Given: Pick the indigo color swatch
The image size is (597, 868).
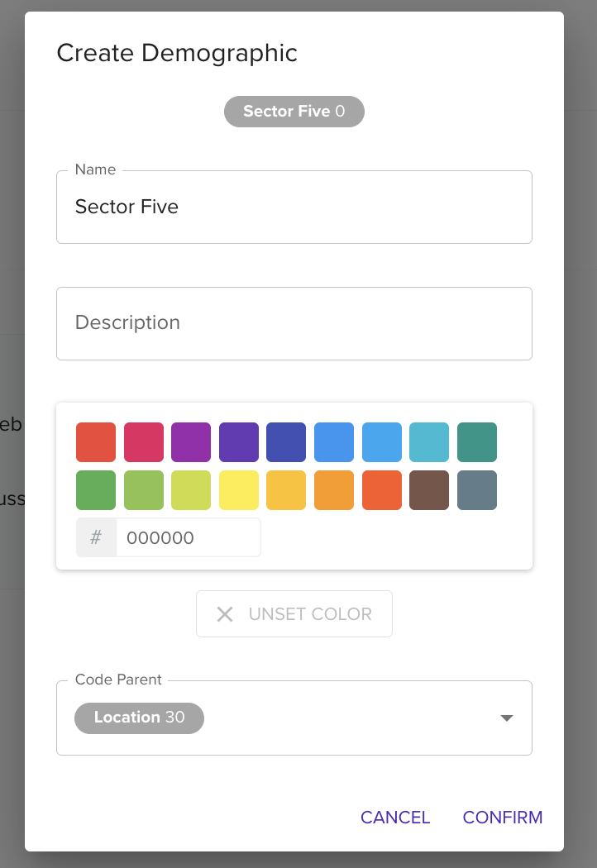Looking at the screenshot, I should point(286,442).
